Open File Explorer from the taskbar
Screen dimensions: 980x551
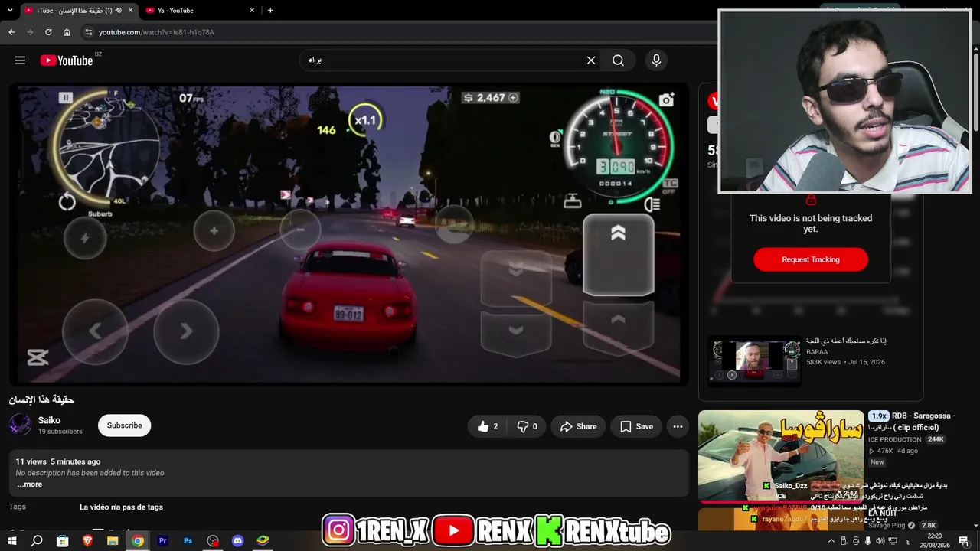point(113,541)
